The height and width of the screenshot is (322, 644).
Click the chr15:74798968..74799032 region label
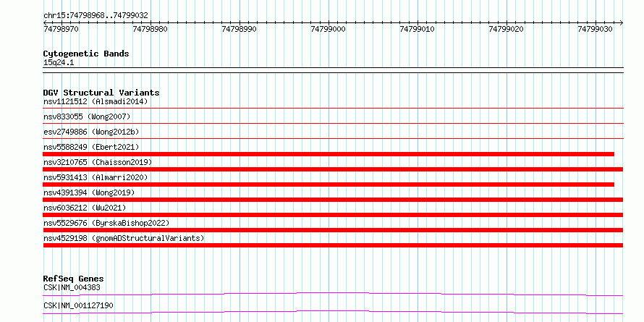click(x=96, y=16)
